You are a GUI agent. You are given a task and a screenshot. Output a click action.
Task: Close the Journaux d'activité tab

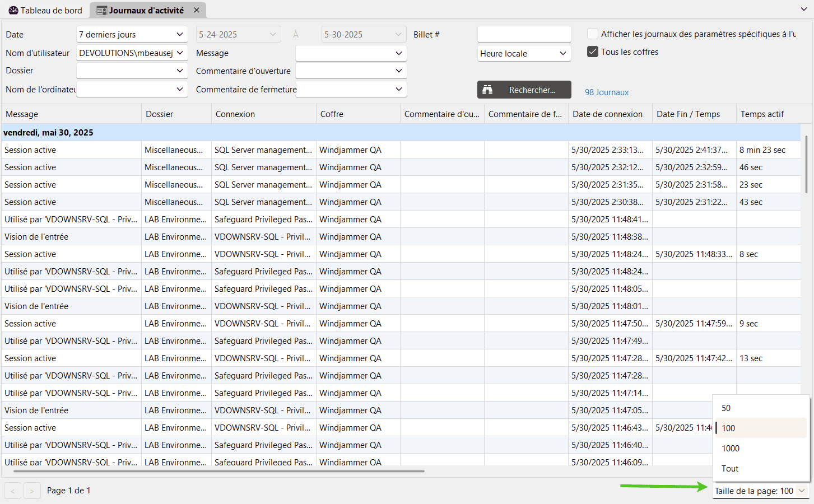[197, 10]
